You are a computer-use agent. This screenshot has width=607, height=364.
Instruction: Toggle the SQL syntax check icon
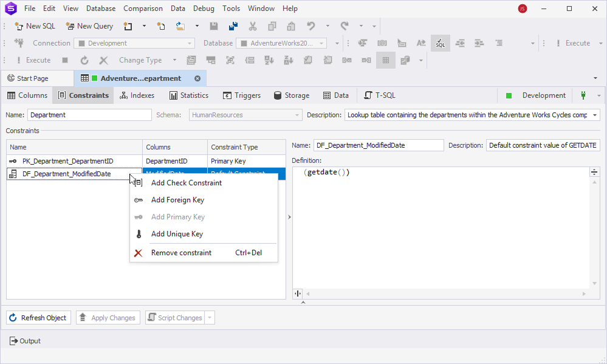pyautogui.click(x=441, y=43)
